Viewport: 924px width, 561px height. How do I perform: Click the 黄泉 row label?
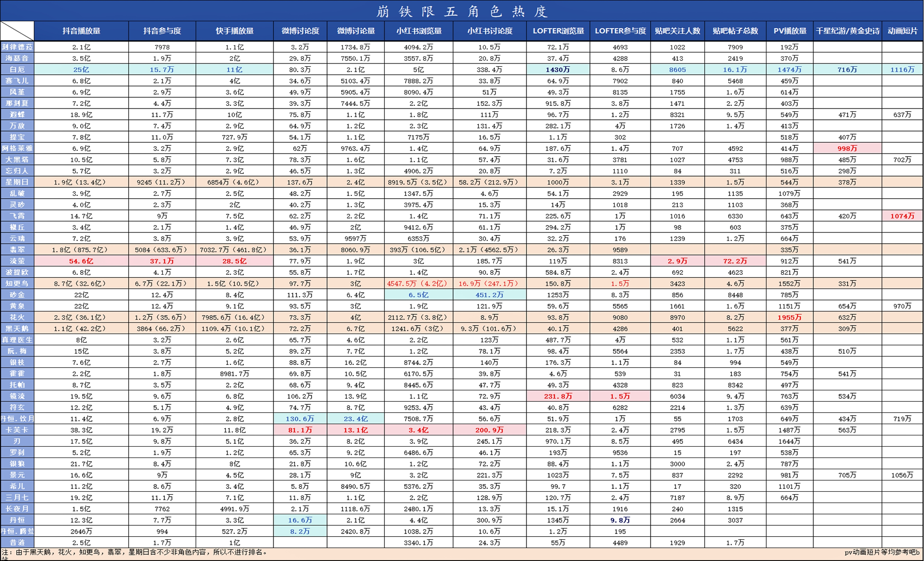17,306
